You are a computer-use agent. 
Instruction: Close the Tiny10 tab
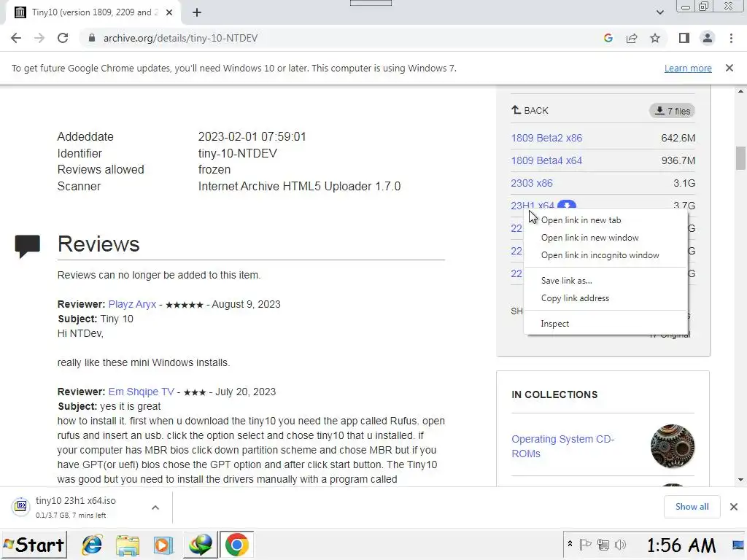coord(169,12)
